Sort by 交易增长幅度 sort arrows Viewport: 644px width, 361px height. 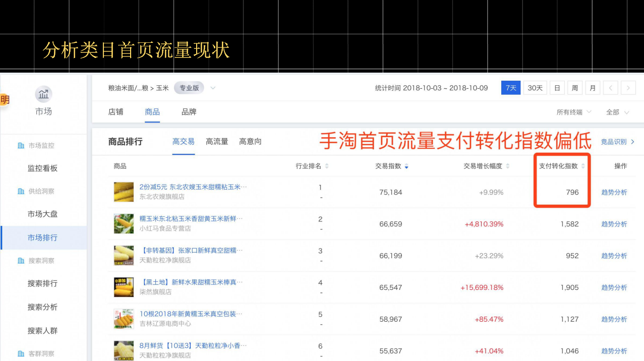508,166
